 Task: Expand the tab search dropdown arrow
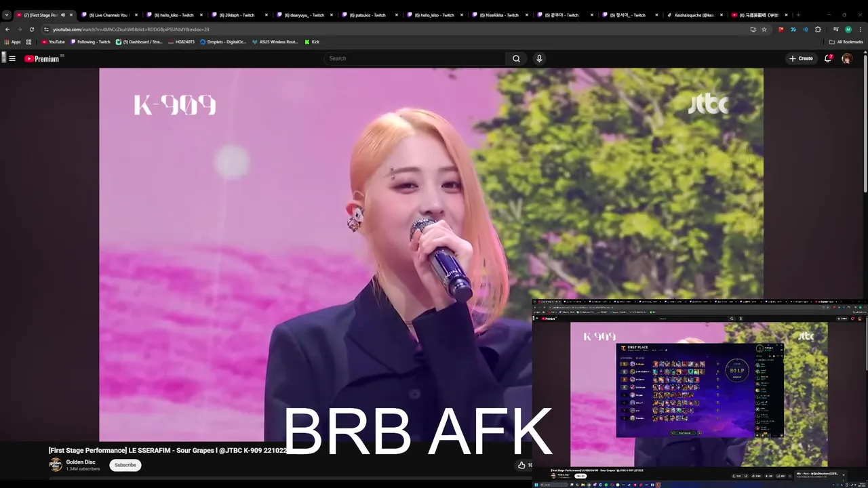[x=6, y=15]
